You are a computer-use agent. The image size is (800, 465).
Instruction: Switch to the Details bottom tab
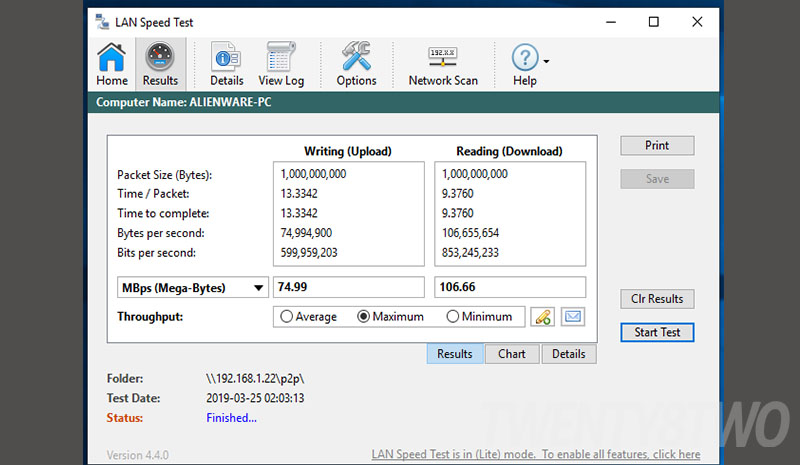pos(568,354)
